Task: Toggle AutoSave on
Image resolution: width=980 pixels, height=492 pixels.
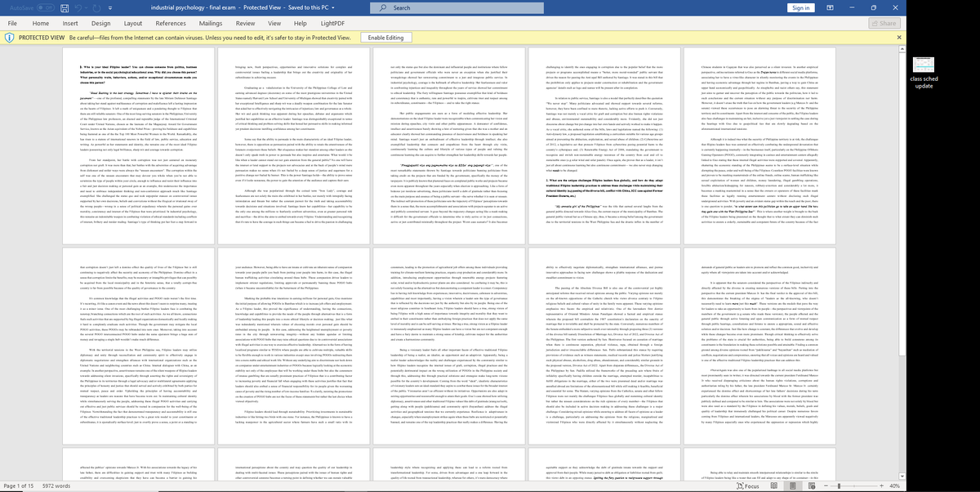Action: click(x=45, y=7)
